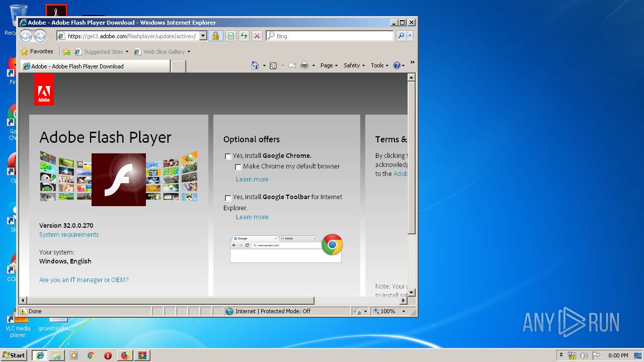This screenshot has height=362, width=644.
Task: Click the Read Mail envelope icon
Action: point(292,65)
